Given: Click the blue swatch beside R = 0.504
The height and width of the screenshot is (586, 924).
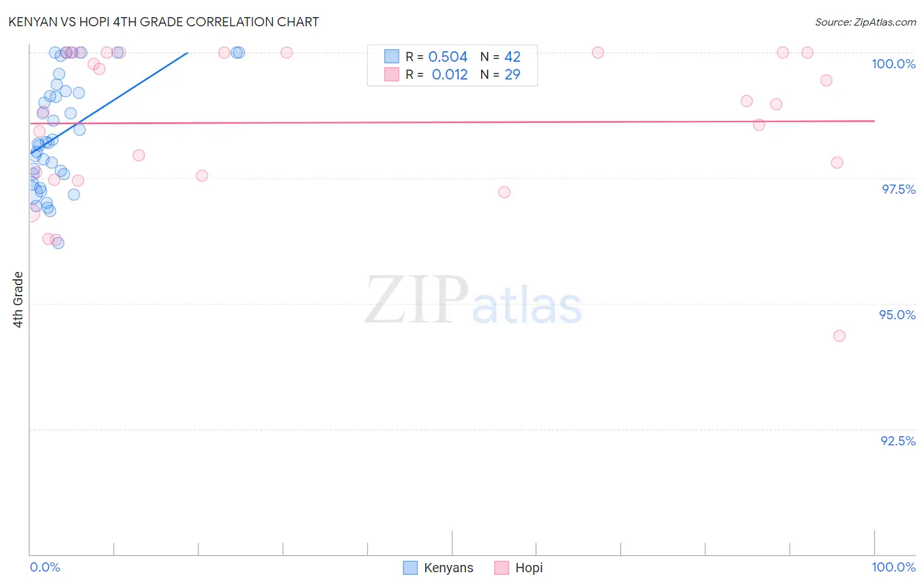Looking at the screenshot, I should [x=392, y=56].
